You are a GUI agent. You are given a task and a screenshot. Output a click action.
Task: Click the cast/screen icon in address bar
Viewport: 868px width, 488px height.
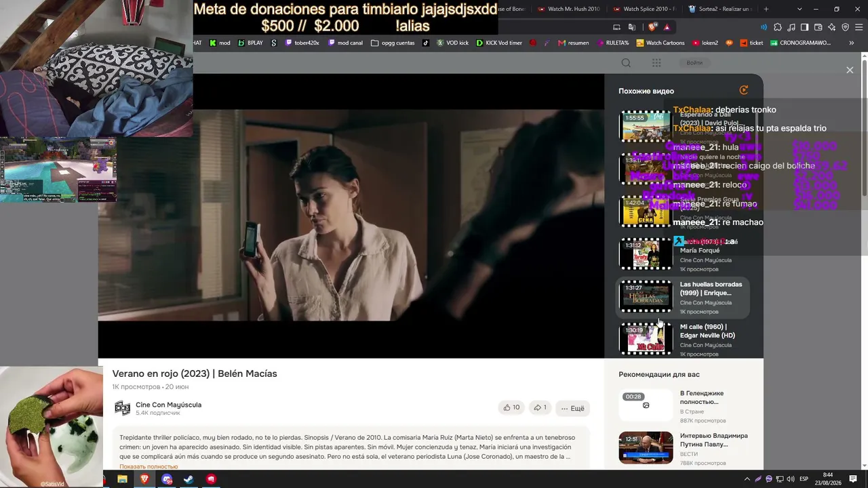coord(616,27)
